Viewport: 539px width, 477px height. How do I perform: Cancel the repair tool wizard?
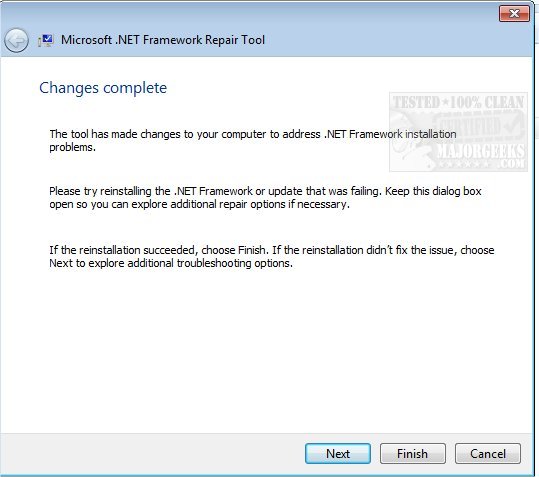point(487,453)
